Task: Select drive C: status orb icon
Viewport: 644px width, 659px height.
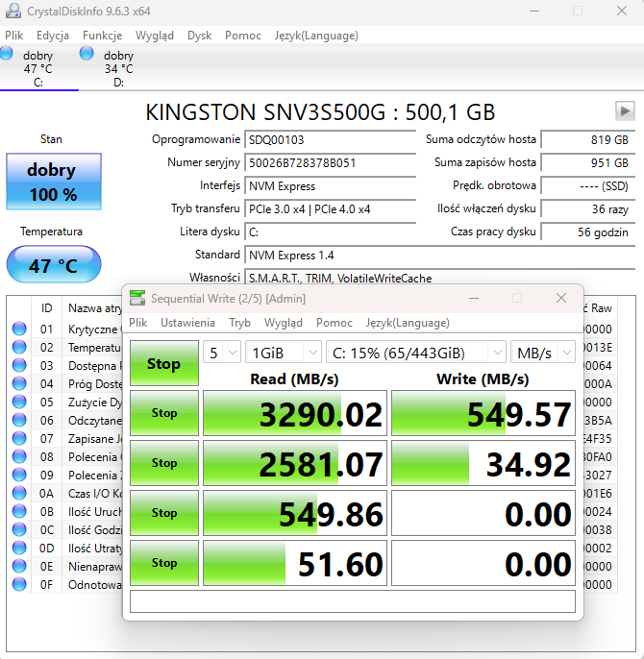Action: pos(8,55)
